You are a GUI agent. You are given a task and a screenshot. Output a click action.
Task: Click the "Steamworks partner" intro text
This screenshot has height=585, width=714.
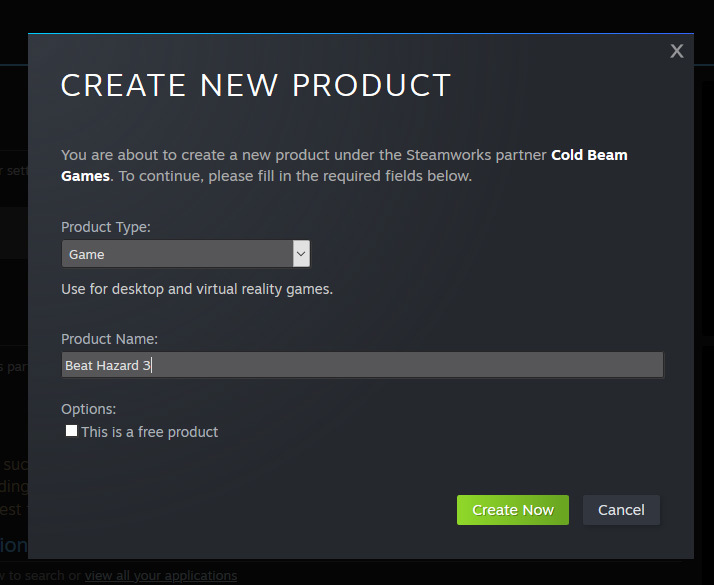(476, 156)
